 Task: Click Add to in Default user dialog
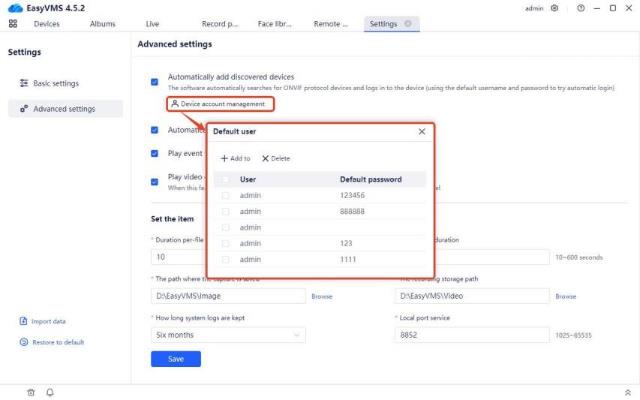pyautogui.click(x=235, y=158)
